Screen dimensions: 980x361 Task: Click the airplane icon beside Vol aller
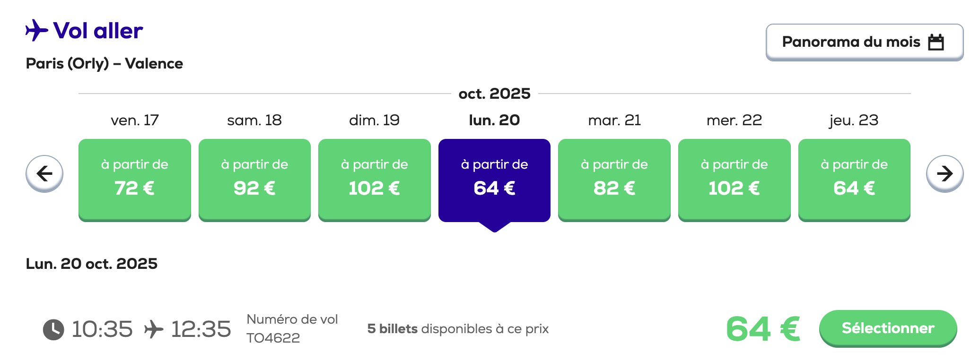pos(37,31)
